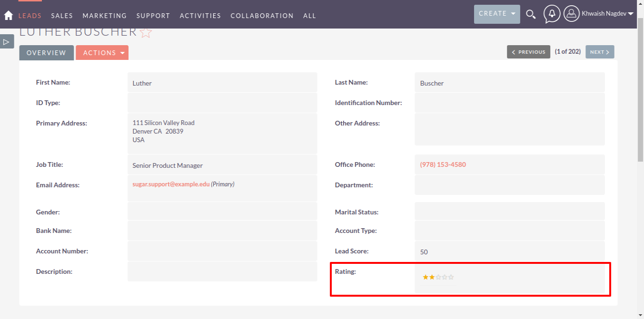Click the OVERVIEW button
The height and width of the screenshot is (319, 644).
(46, 53)
